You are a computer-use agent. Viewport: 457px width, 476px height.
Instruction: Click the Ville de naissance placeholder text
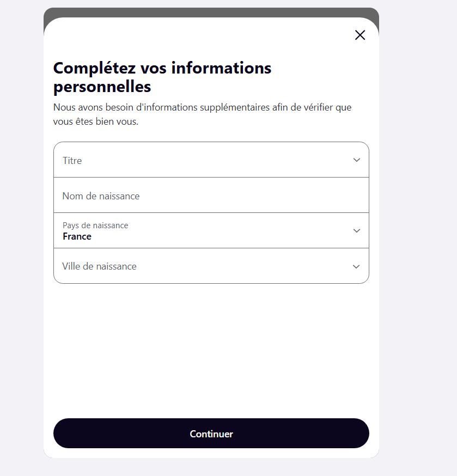[99, 266]
